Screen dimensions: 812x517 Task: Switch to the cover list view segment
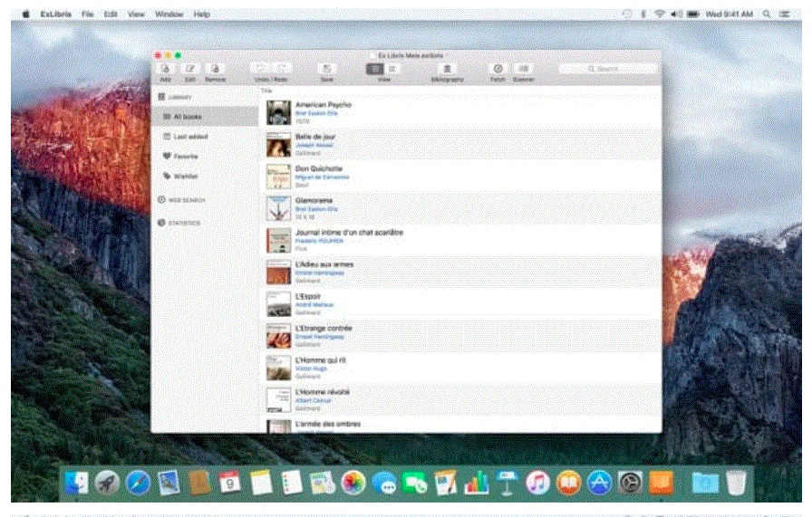tap(375, 69)
